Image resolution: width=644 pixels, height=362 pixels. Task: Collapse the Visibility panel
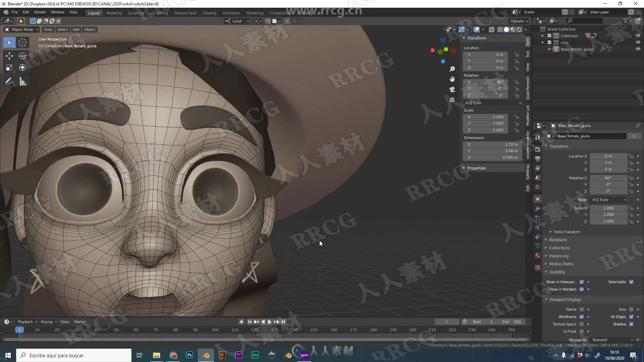tap(557, 272)
